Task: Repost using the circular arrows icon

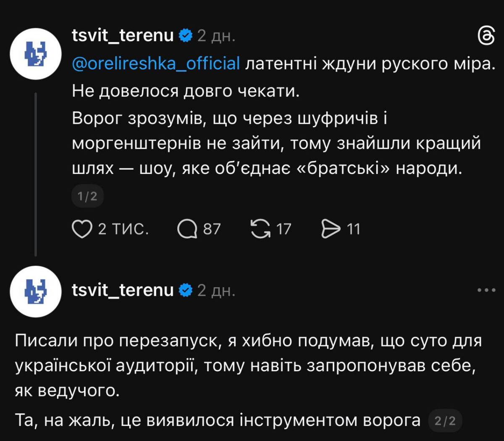Action: [260, 229]
